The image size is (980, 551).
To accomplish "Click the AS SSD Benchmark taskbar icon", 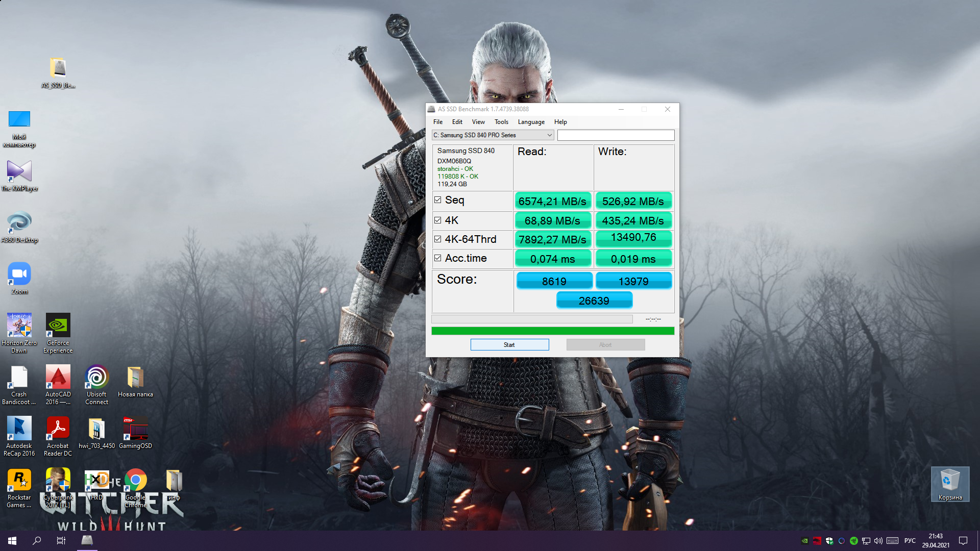I will pos(87,540).
